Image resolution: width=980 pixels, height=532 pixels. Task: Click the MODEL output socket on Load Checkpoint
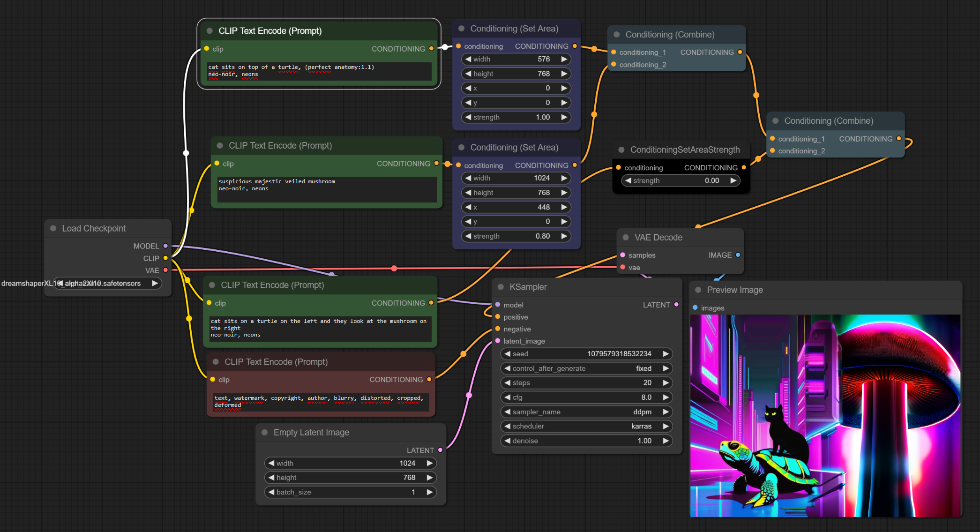tap(165, 246)
